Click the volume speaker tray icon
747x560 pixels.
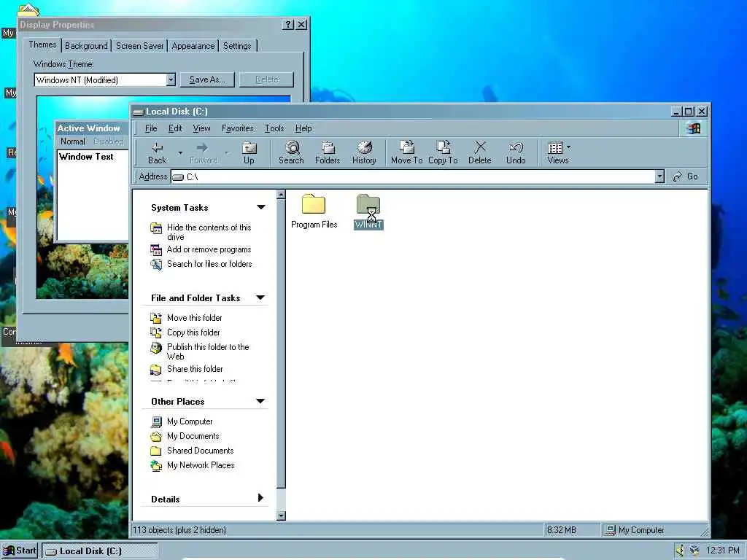tap(681, 551)
